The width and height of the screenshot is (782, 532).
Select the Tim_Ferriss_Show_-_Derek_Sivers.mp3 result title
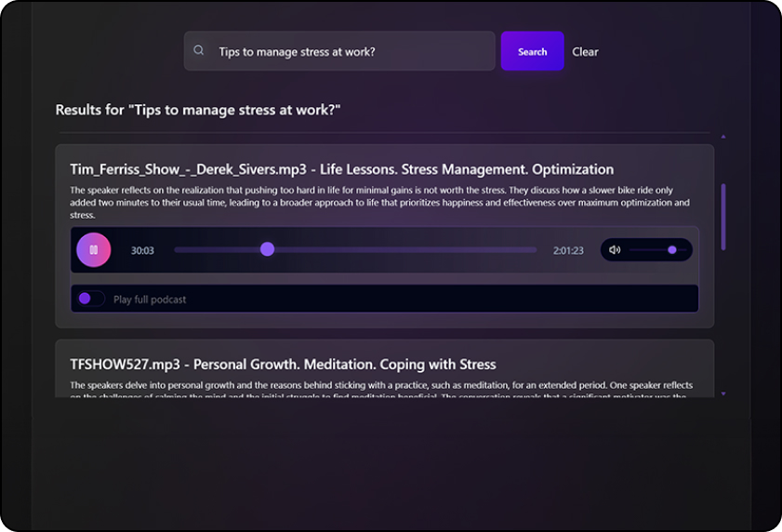point(341,169)
